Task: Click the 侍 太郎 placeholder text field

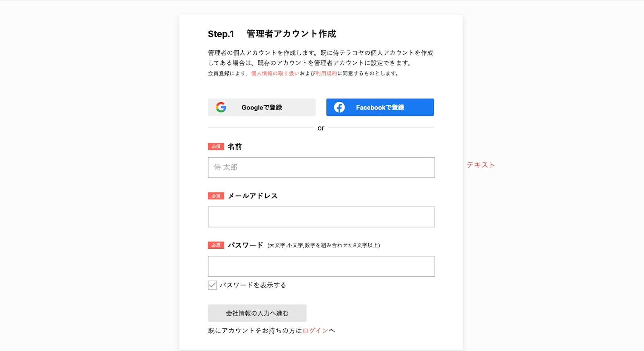Action: 321,167
